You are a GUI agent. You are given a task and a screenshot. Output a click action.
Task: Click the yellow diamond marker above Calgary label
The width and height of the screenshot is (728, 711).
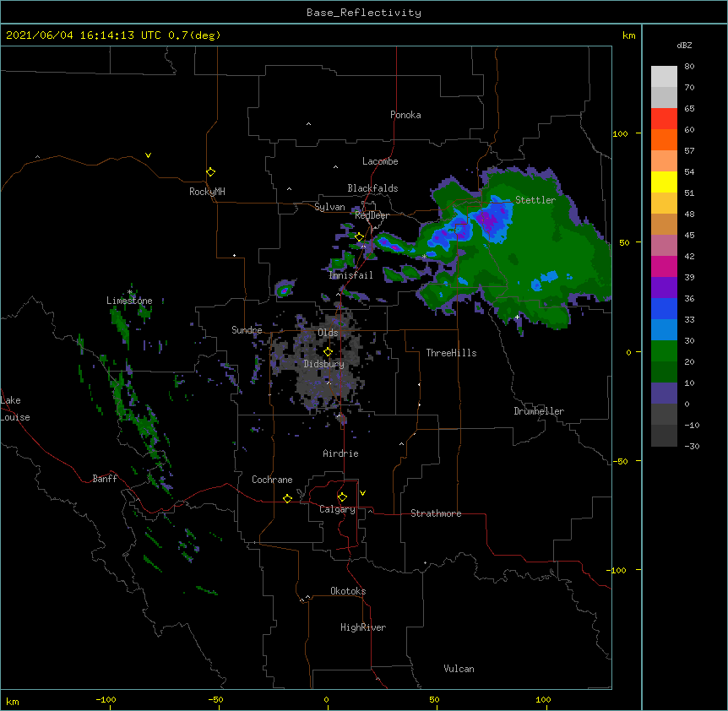342,497
